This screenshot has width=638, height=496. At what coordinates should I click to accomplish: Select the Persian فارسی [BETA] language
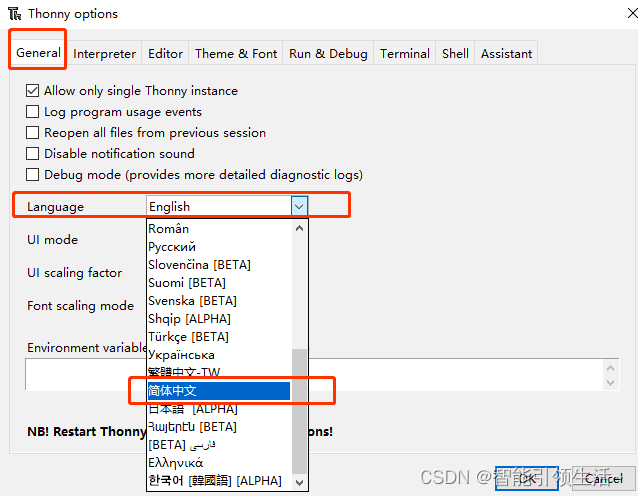(x=219, y=445)
